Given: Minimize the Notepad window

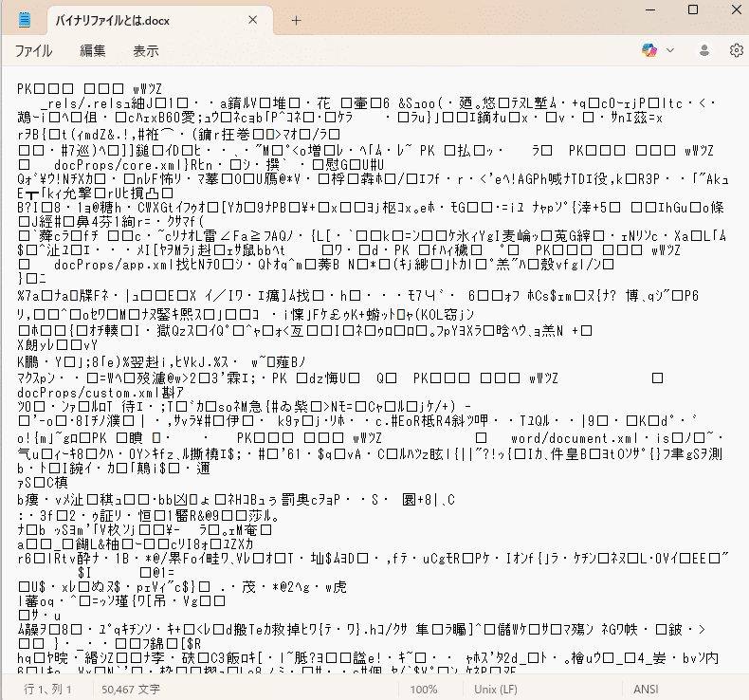Looking at the screenshot, I should point(650,9).
